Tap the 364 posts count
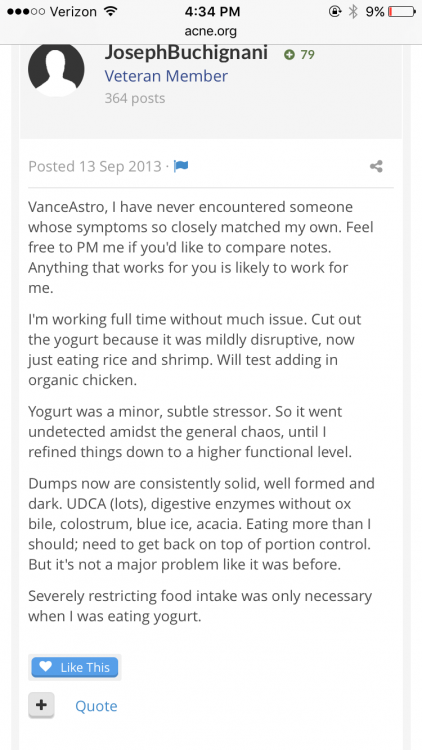The height and width of the screenshot is (750, 422). [135, 99]
